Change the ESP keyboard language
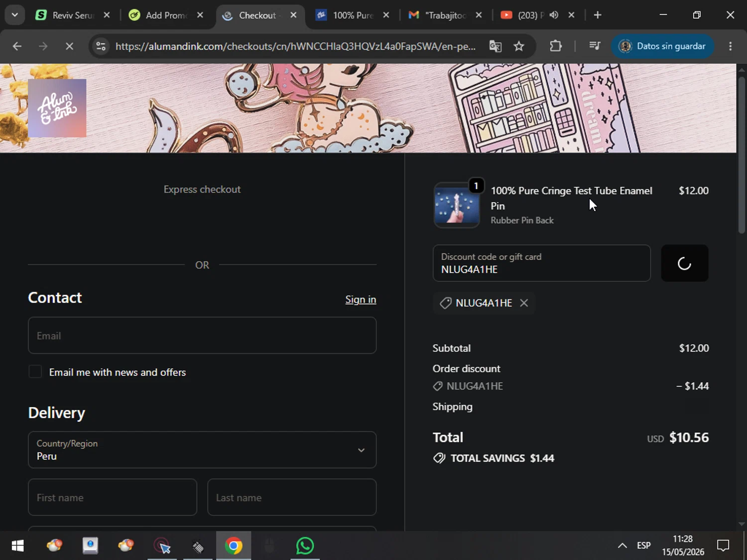The height and width of the screenshot is (560, 747). pos(644,546)
